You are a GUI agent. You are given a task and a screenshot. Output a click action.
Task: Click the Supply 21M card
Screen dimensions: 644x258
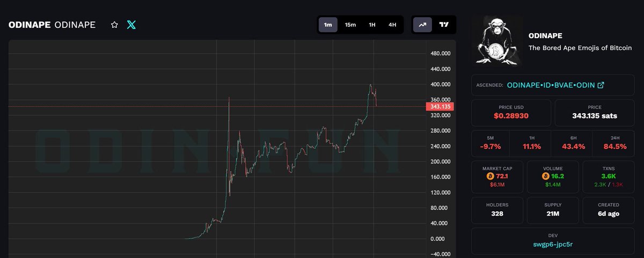coord(553,210)
